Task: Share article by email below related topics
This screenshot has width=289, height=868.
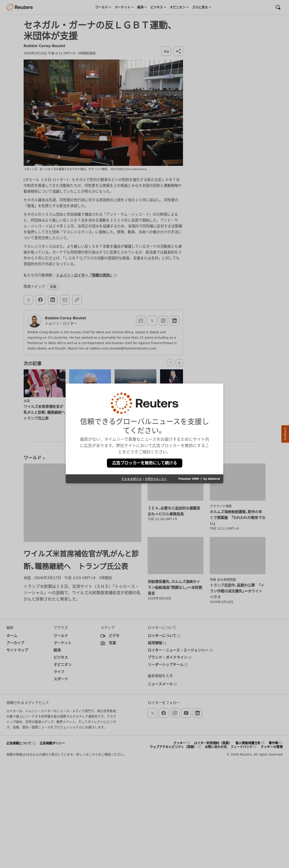Action: pyautogui.click(x=65, y=299)
